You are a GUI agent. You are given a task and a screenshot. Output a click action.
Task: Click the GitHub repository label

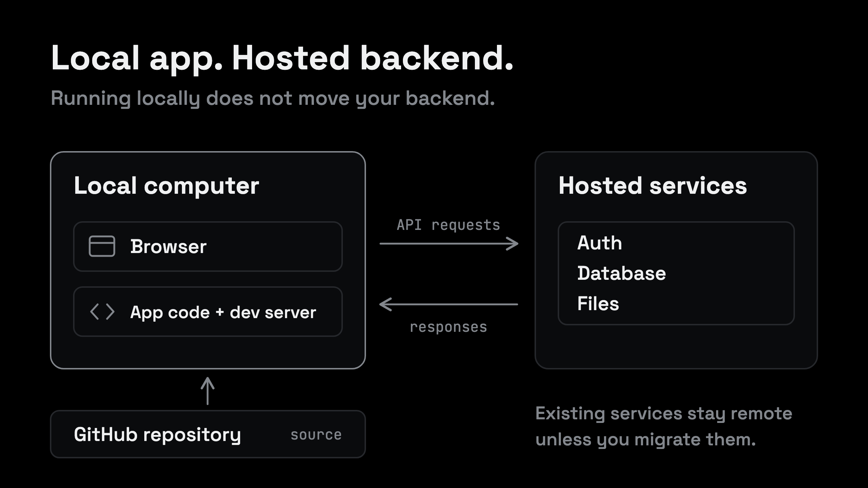[x=157, y=435]
